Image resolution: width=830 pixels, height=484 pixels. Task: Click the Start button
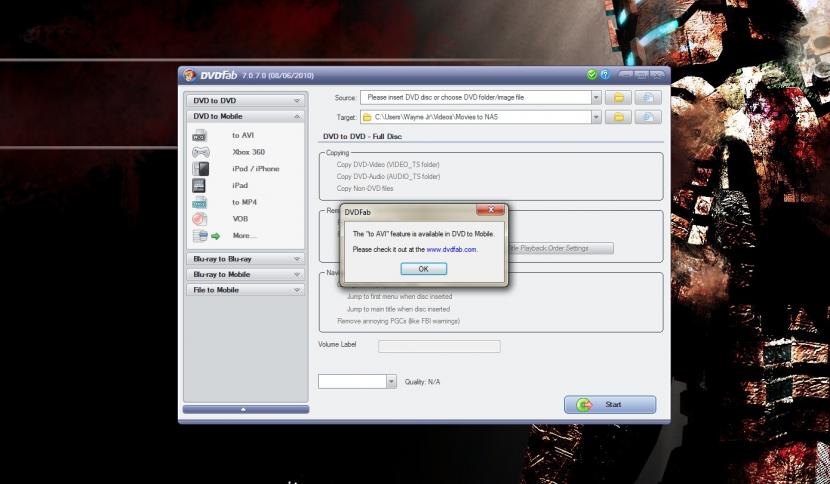pyautogui.click(x=610, y=405)
